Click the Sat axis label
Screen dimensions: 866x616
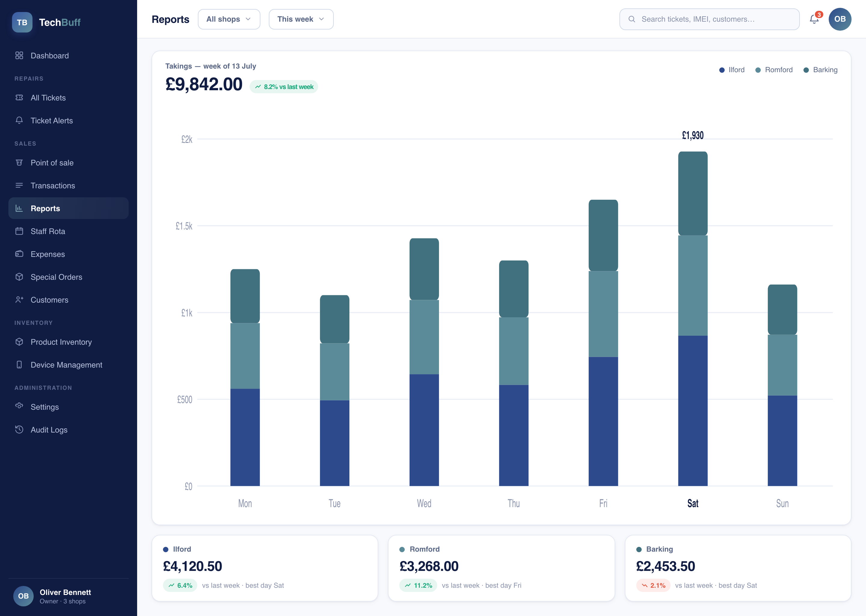[693, 503]
